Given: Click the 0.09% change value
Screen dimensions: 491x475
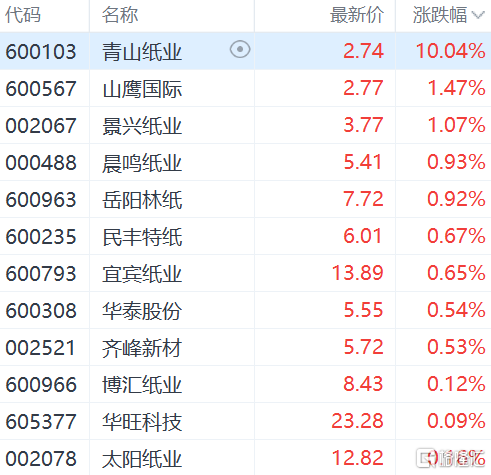Looking at the screenshot, I should pos(456,421).
